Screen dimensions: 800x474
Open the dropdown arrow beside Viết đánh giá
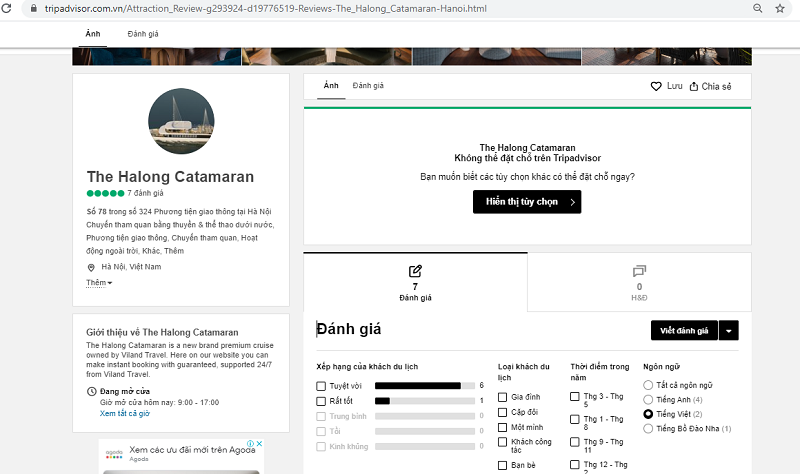pos(729,331)
